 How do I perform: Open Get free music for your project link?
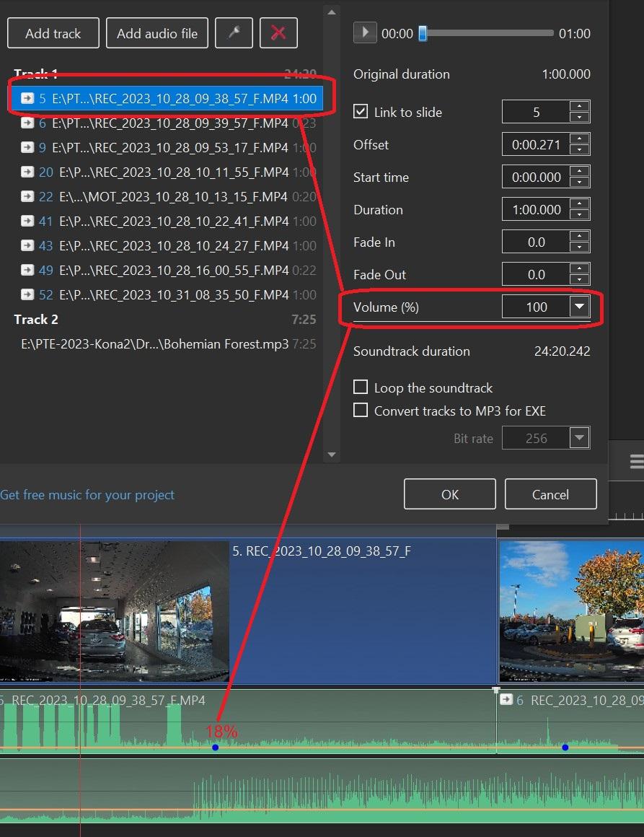87,495
